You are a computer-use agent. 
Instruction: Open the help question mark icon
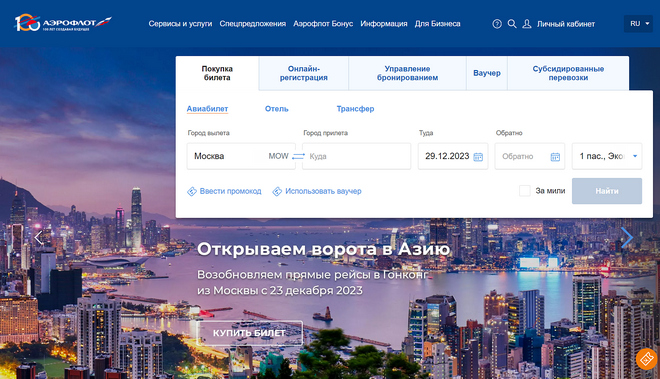click(x=497, y=24)
